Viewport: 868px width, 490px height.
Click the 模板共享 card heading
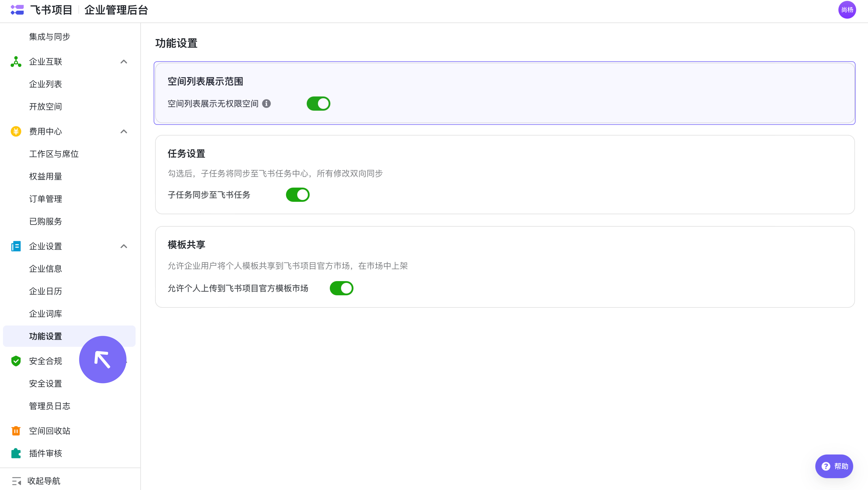(x=187, y=245)
